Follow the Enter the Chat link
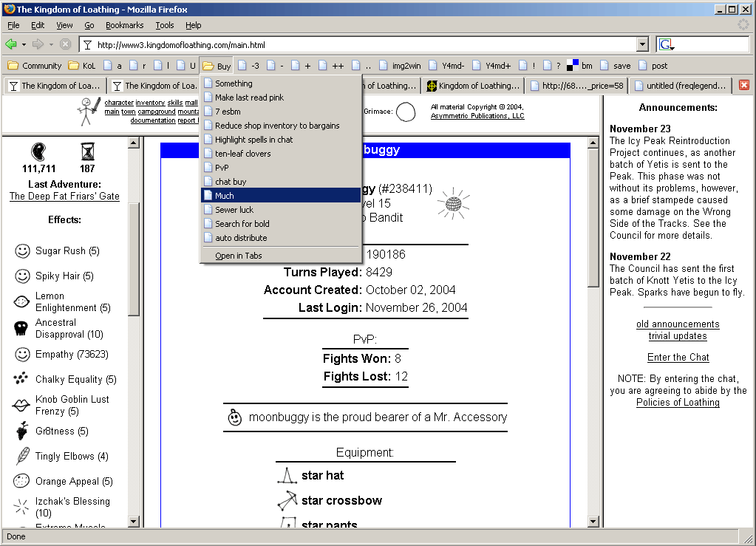Image resolution: width=756 pixels, height=546 pixels. click(x=678, y=357)
